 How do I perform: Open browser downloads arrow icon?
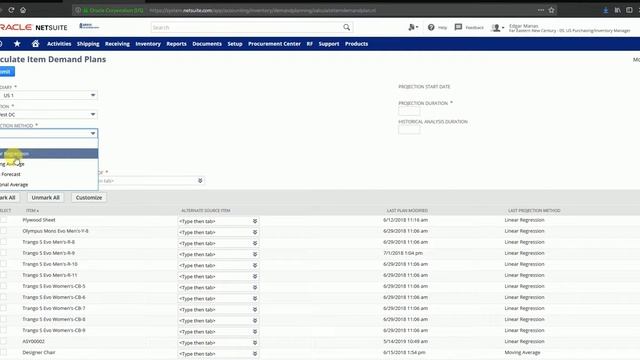pyautogui.click(x=606, y=10)
